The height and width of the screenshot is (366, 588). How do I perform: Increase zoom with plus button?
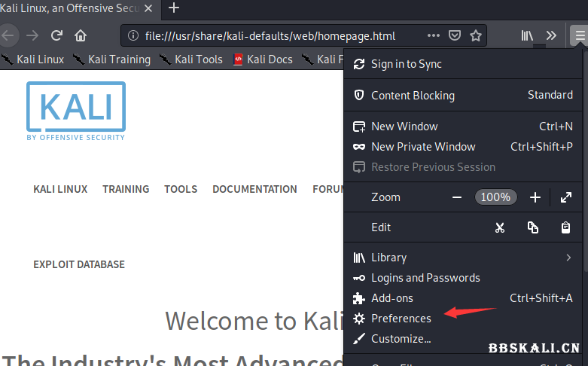pyautogui.click(x=535, y=197)
